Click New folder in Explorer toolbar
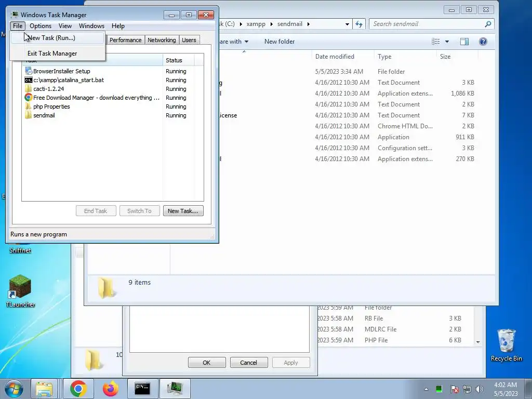 (279, 42)
